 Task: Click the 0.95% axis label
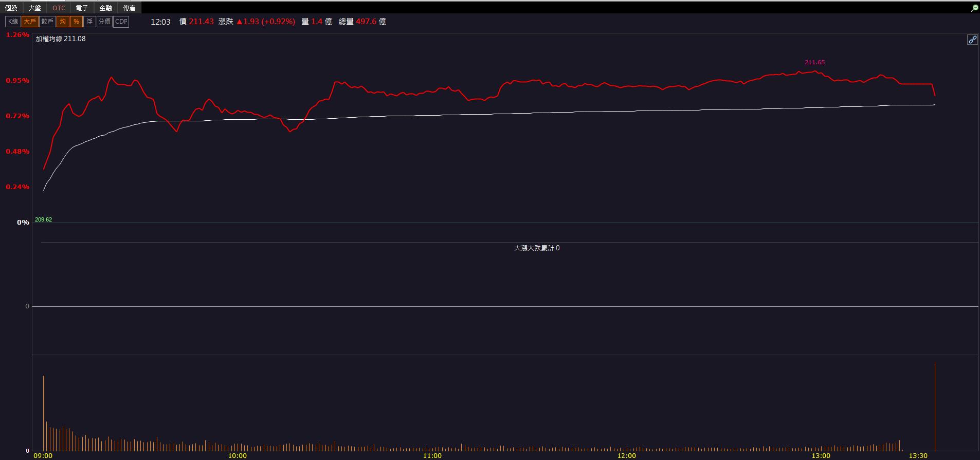point(17,81)
